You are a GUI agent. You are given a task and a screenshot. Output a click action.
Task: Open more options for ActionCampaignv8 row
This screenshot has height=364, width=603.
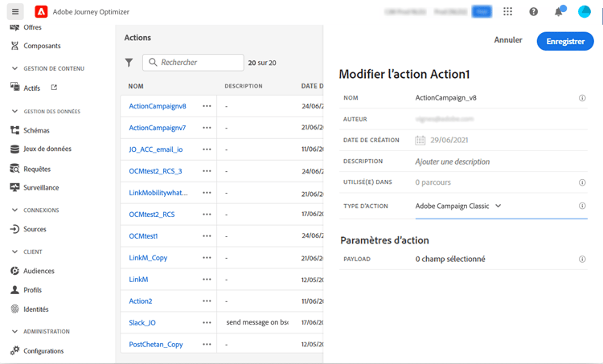click(207, 106)
